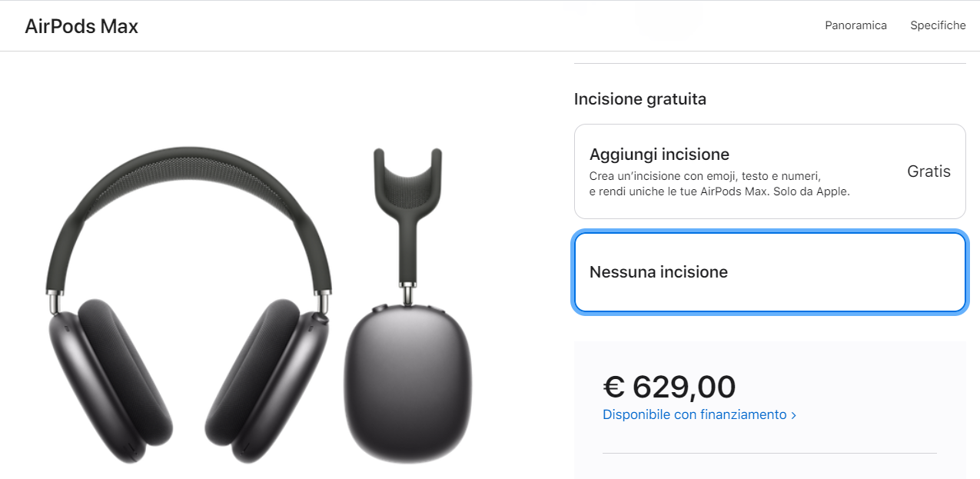980x479 pixels.
Task: Click the side-view headband fork
Action: pos(407,185)
